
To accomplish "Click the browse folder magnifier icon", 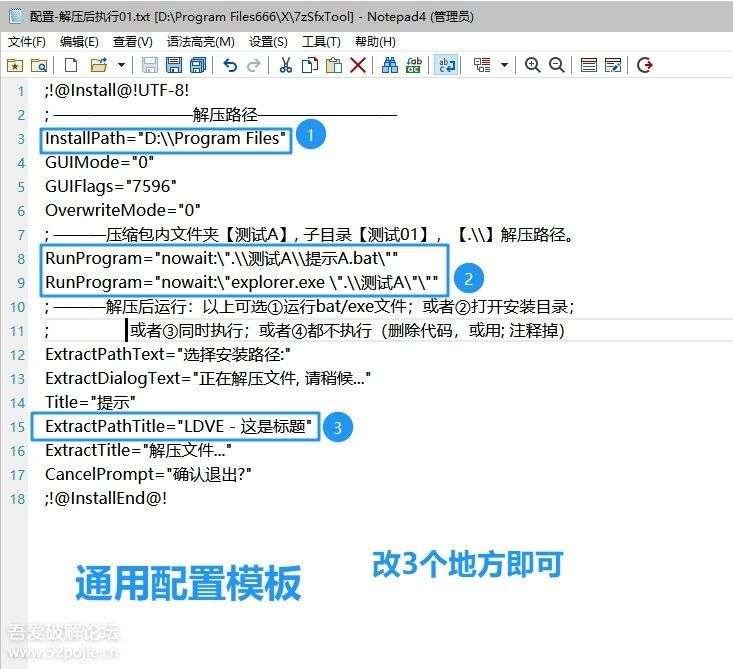I will tap(39, 65).
